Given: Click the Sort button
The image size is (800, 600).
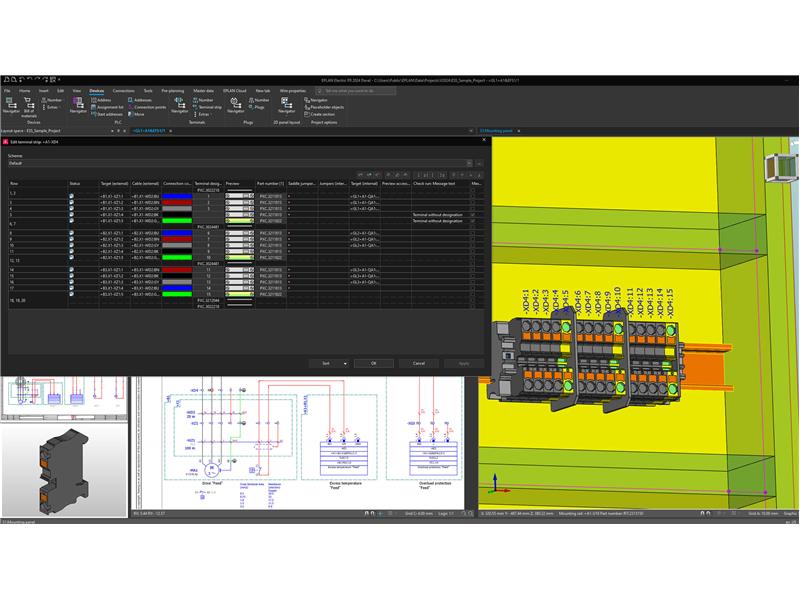Looking at the screenshot, I should click(326, 363).
